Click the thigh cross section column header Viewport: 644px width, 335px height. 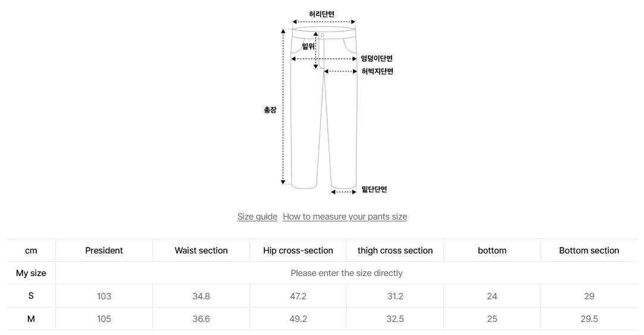[395, 251]
